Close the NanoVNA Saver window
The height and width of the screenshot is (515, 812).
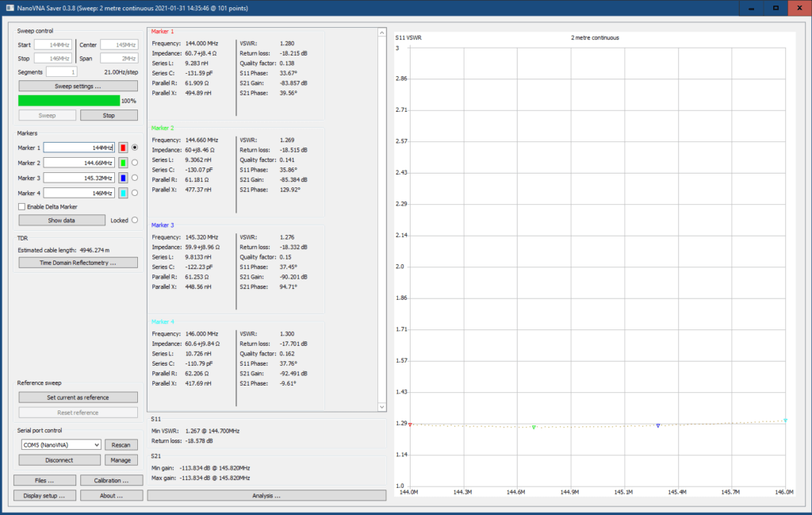coord(799,8)
